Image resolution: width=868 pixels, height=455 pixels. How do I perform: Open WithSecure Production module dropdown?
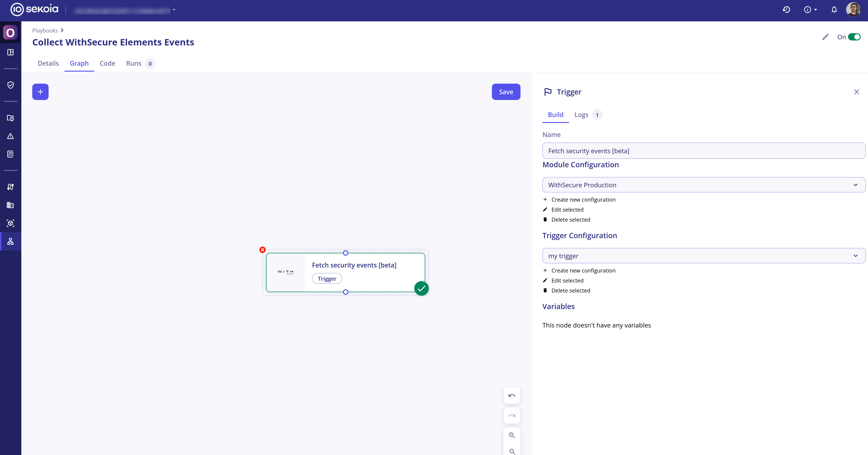[704, 185]
